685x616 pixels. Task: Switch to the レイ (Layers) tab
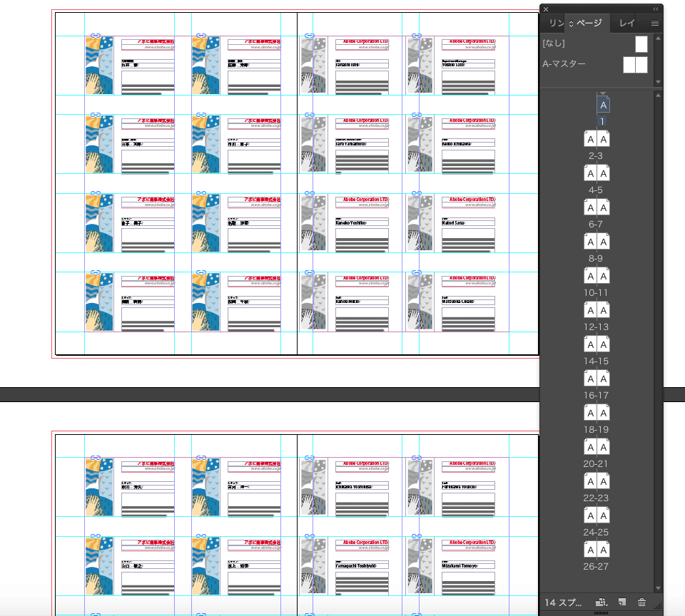point(627,24)
